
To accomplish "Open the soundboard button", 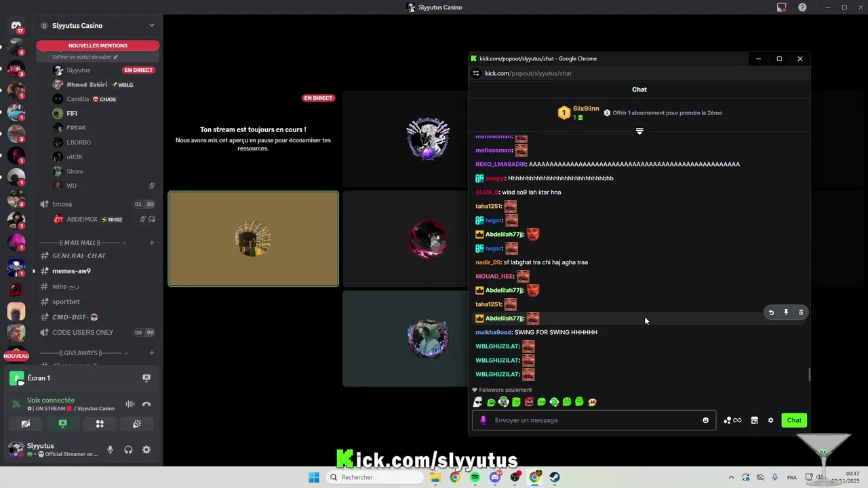I will coord(136,424).
